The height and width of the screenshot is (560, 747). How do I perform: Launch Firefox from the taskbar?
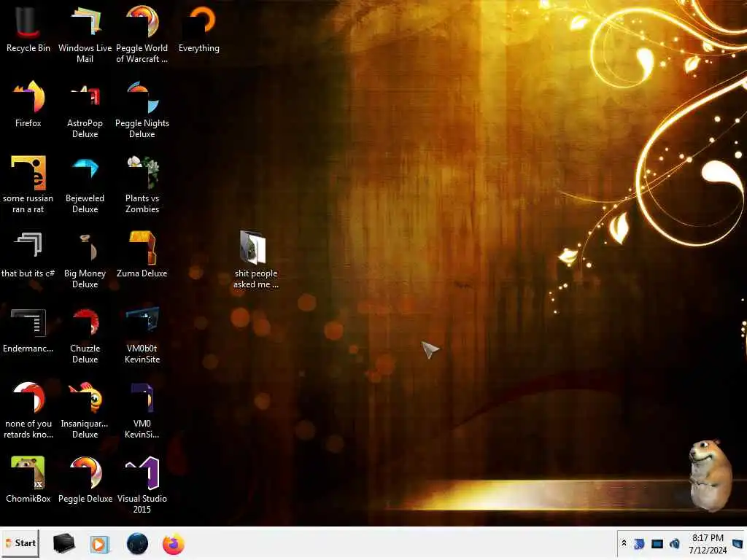tap(174, 544)
